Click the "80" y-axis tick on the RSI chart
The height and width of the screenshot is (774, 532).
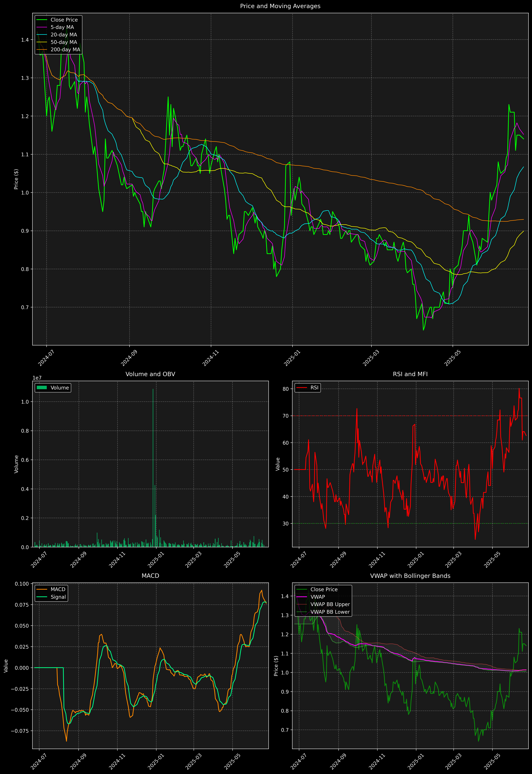[x=286, y=389]
